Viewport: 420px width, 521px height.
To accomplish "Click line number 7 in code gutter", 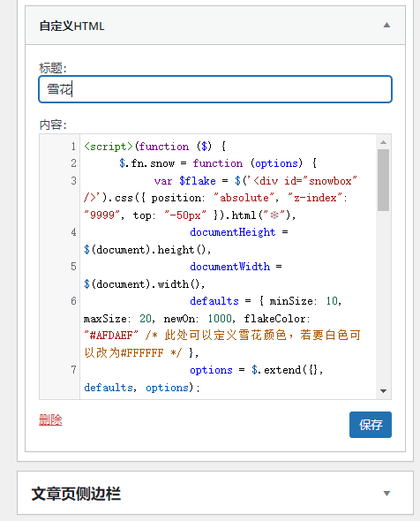I will 73,370.
